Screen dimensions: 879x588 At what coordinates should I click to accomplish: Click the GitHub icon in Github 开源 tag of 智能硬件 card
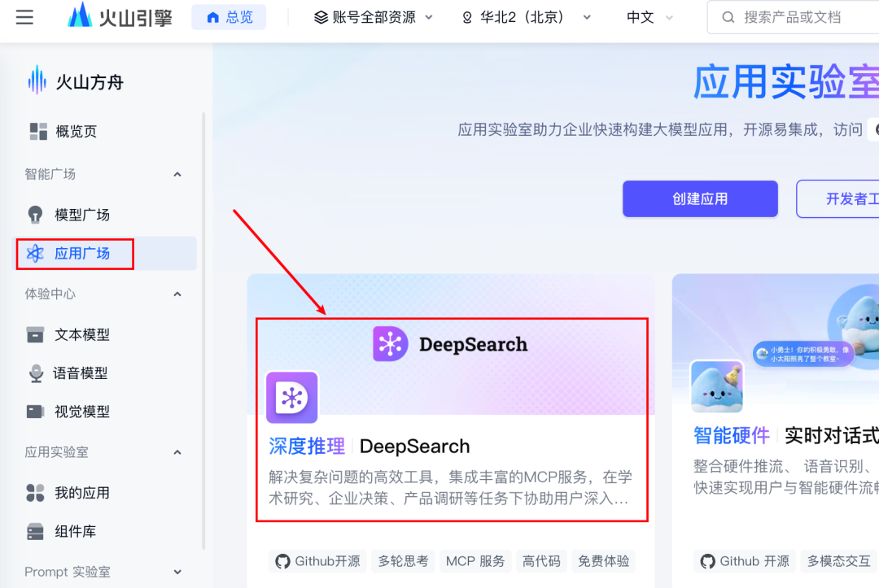pos(708,561)
